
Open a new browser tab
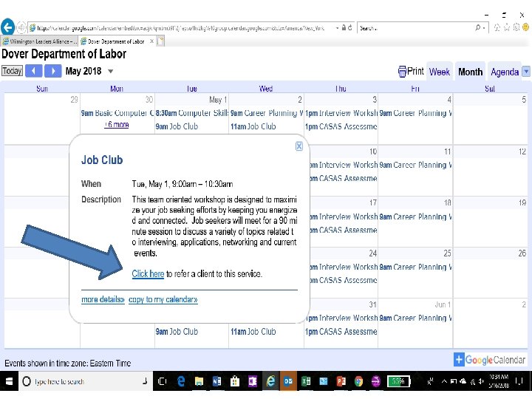pos(160,41)
